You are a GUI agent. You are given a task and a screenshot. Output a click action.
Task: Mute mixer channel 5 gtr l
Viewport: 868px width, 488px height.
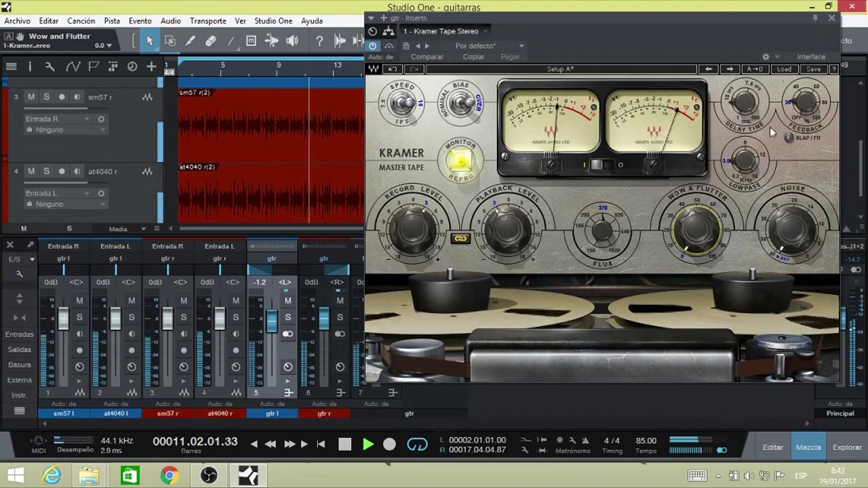click(288, 300)
